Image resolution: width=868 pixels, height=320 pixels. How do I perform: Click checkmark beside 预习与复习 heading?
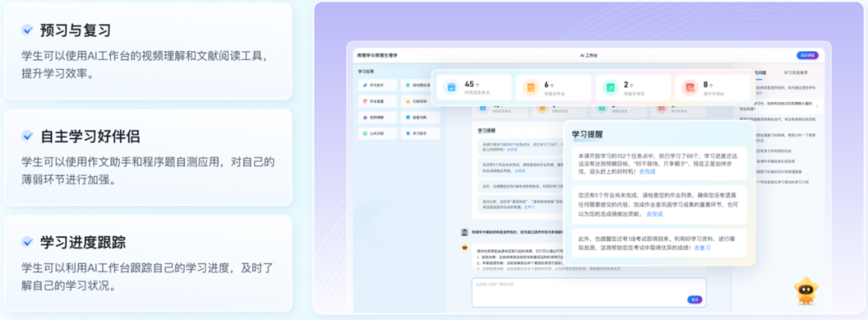(27, 30)
